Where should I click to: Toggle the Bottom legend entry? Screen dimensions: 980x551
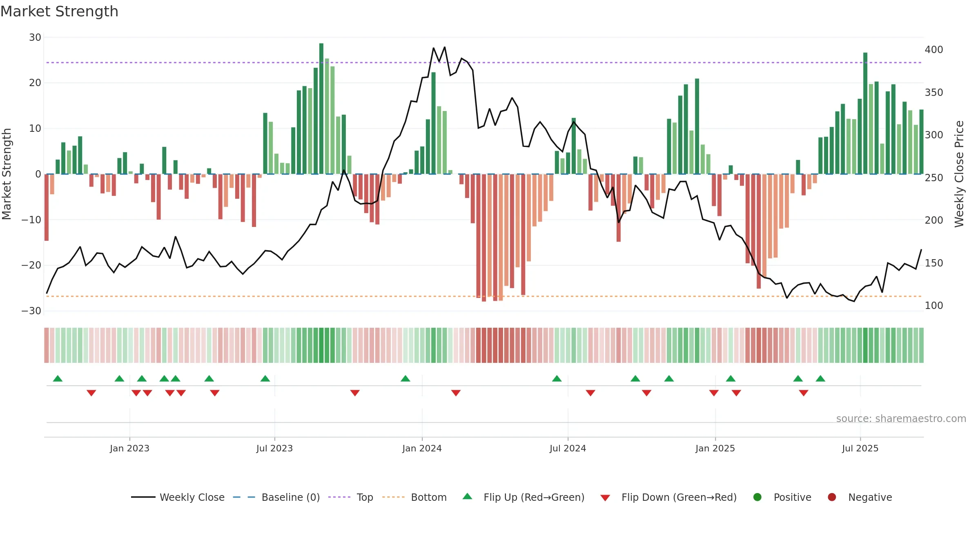tap(414, 497)
